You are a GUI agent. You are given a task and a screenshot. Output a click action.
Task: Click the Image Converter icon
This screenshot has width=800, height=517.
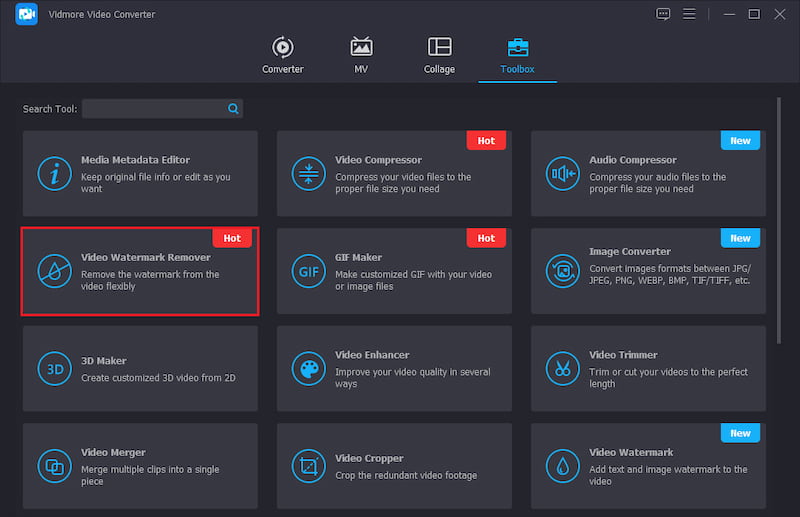[563, 271]
